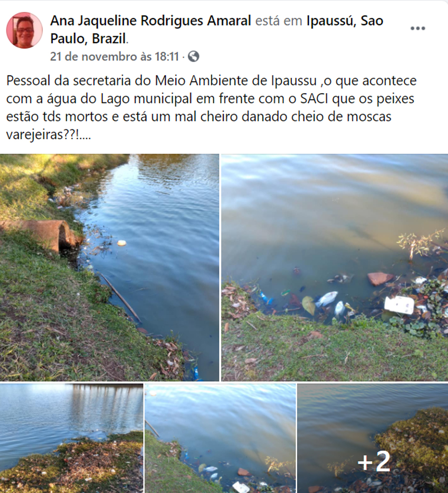The height and width of the screenshot is (493, 448).
Task: Open the three-dots post options menu
Action: click(x=418, y=28)
